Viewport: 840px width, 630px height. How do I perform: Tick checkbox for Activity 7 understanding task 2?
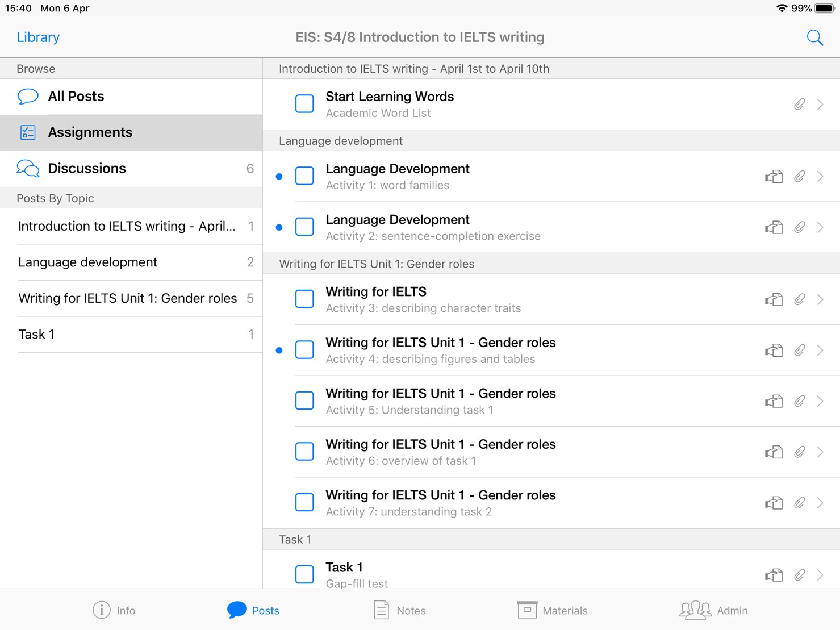pos(304,502)
